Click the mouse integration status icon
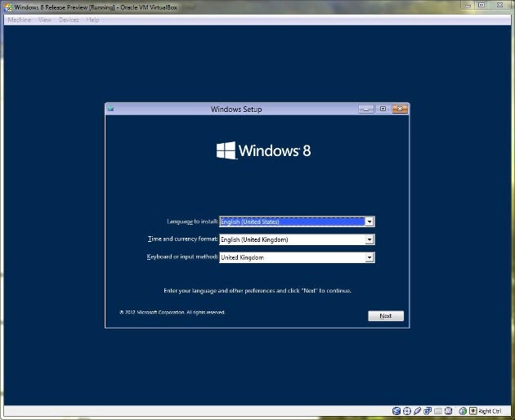The image size is (515, 420). click(463, 411)
